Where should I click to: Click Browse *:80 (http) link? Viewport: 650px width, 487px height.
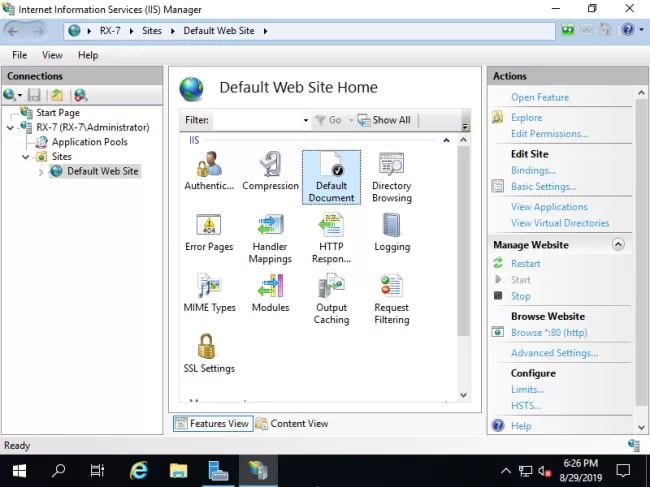(x=549, y=332)
